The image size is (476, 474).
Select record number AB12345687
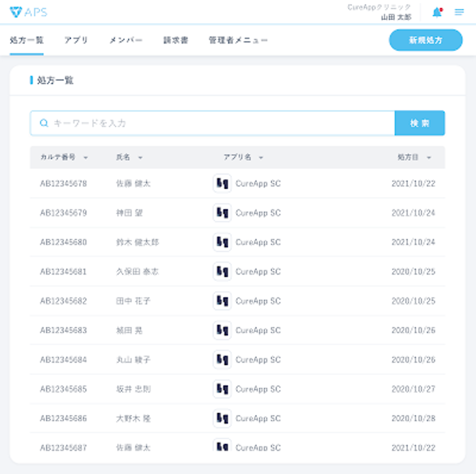pos(63,448)
